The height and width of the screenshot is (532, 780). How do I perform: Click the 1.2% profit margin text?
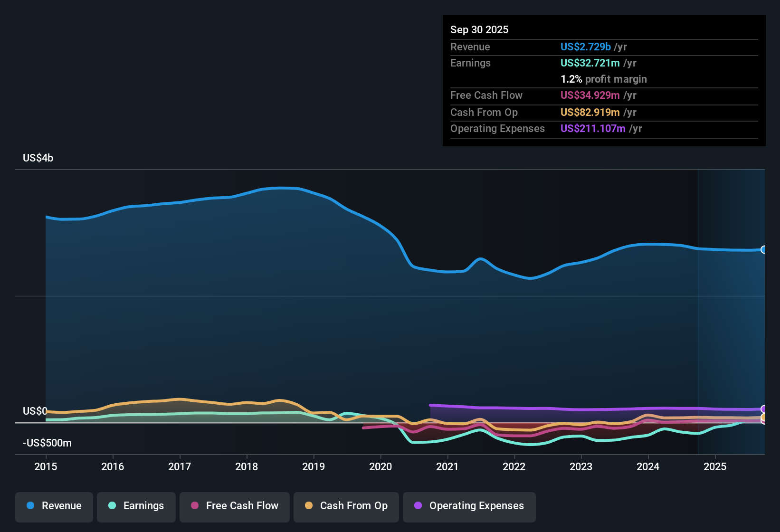click(604, 79)
